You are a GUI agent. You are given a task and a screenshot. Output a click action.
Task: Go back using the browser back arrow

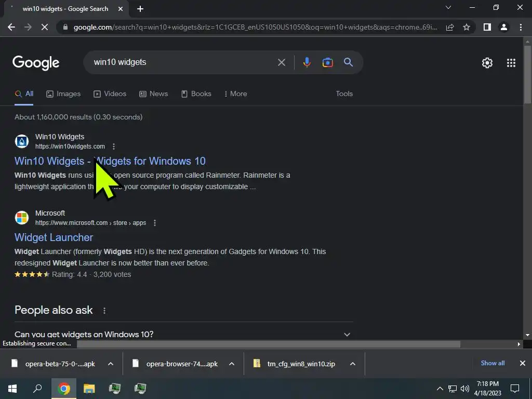(11, 27)
